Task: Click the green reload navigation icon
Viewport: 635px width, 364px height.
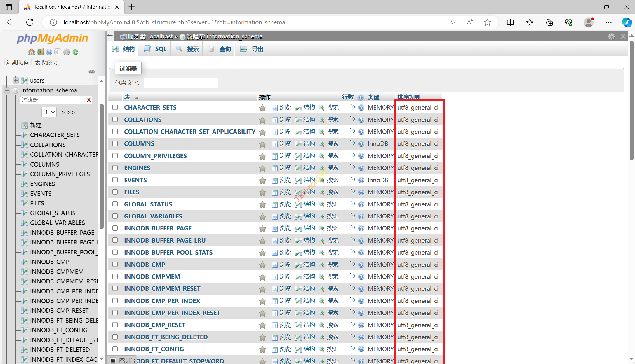Action: 76,52
